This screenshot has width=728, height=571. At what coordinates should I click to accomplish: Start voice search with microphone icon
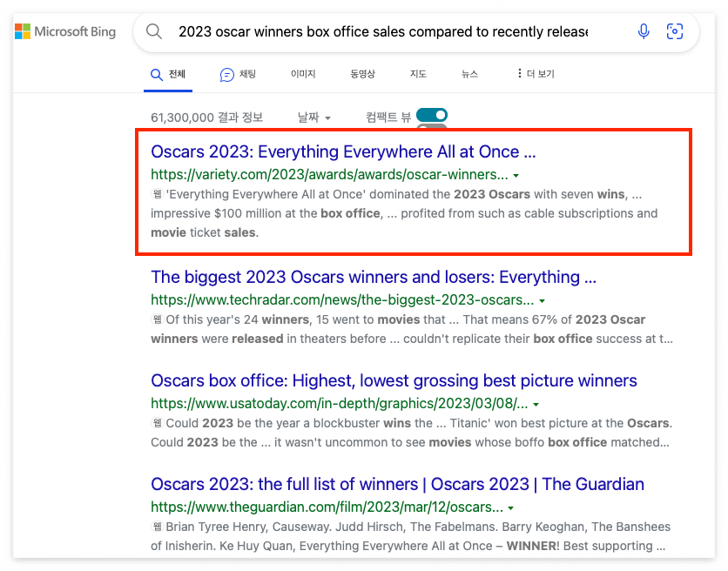[x=644, y=31]
